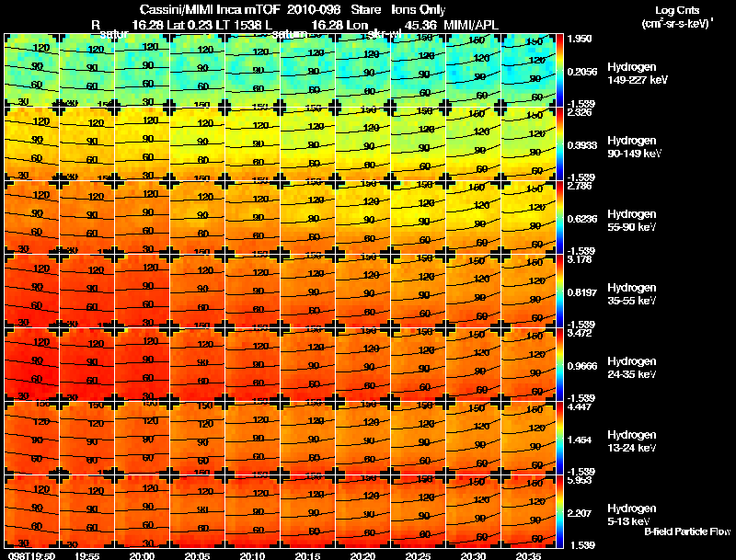This screenshot has width=736, height=560.
Task: Click the Hydrogen 55-90 keV color bar
Action: click(559, 218)
